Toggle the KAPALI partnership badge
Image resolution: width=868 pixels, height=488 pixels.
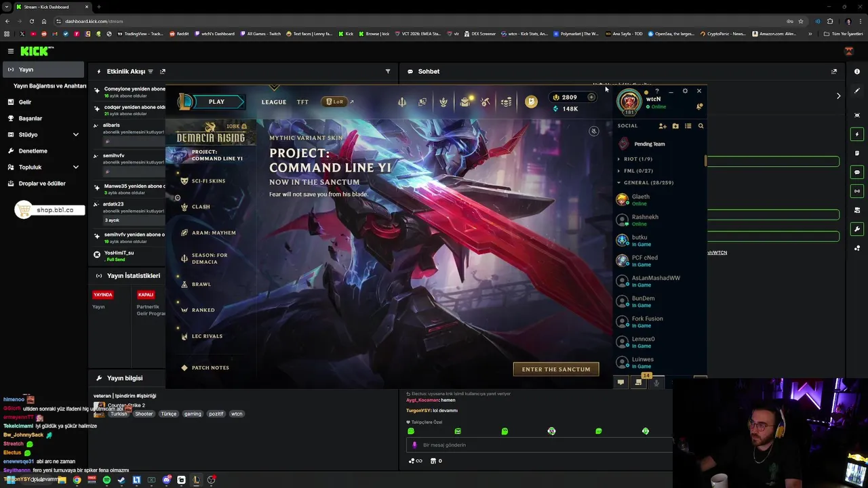tap(146, 295)
